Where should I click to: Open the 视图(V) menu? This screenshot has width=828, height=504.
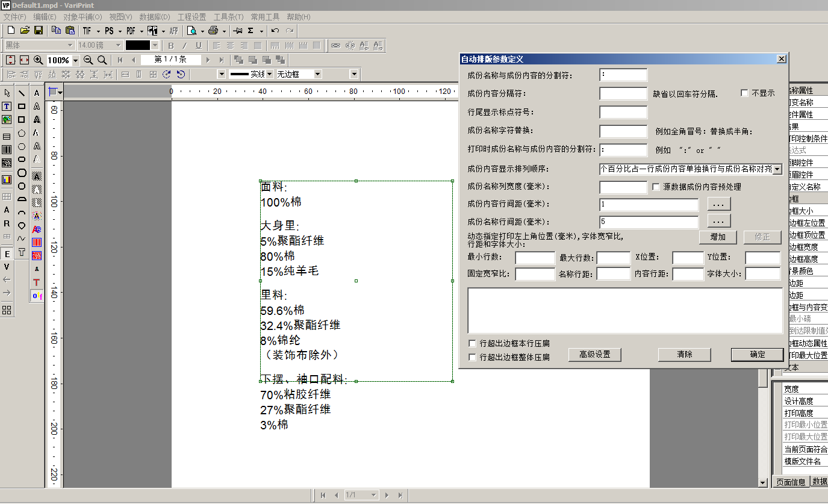click(x=120, y=17)
